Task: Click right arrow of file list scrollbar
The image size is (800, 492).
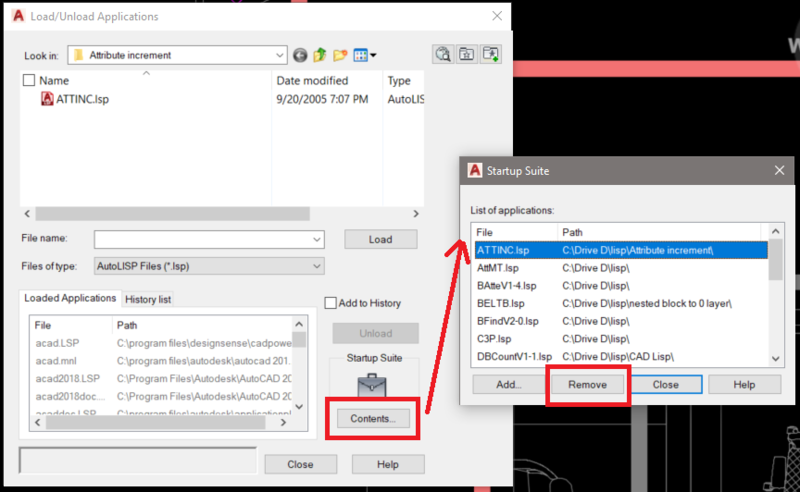Action: click(x=416, y=213)
